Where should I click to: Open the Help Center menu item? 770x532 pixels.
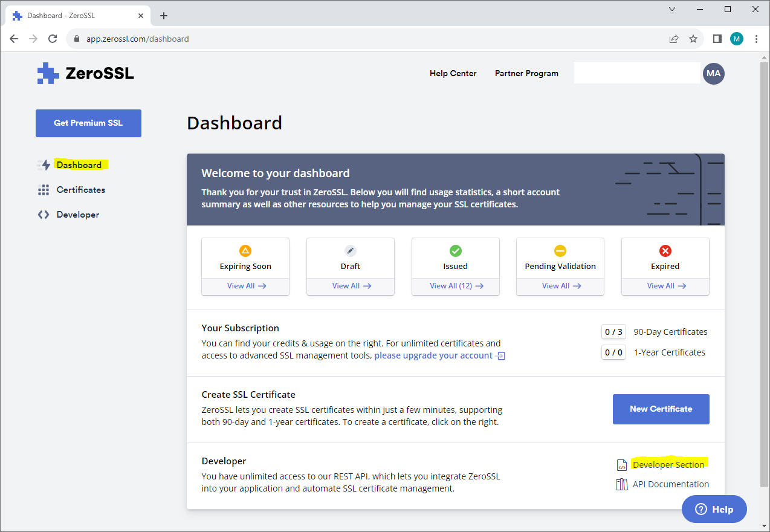pyautogui.click(x=453, y=73)
